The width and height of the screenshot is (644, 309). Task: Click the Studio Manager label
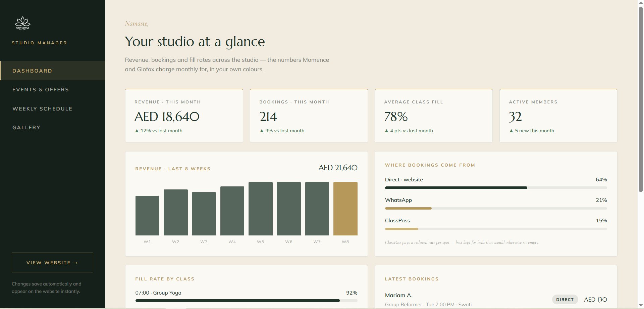pyautogui.click(x=40, y=43)
